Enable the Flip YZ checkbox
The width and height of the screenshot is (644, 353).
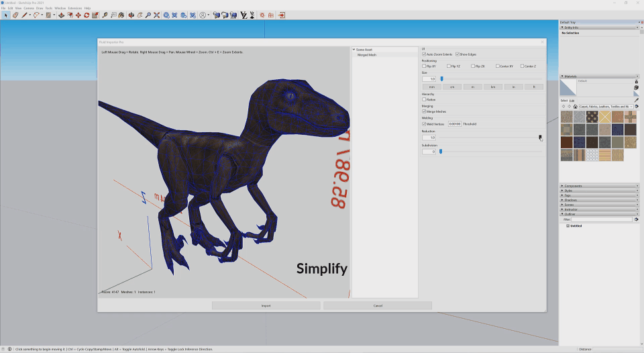click(449, 66)
